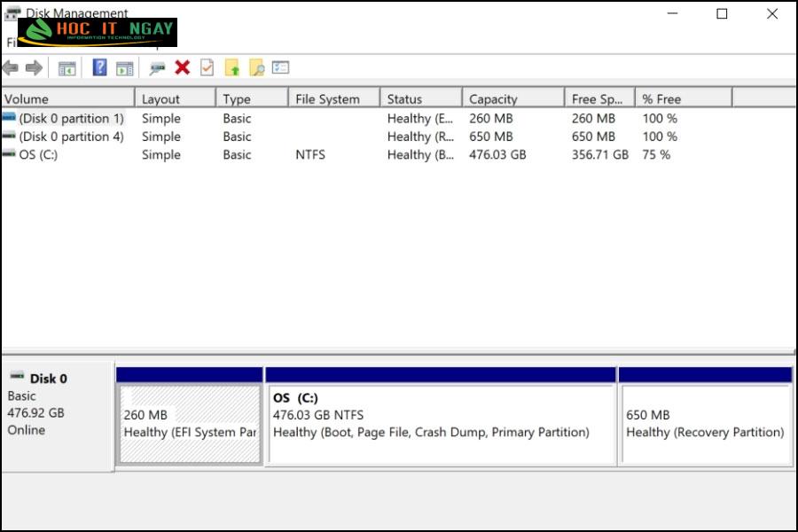Sort by the Layout column header
Image resolution: width=798 pixels, height=532 pixels.
[176, 98]
